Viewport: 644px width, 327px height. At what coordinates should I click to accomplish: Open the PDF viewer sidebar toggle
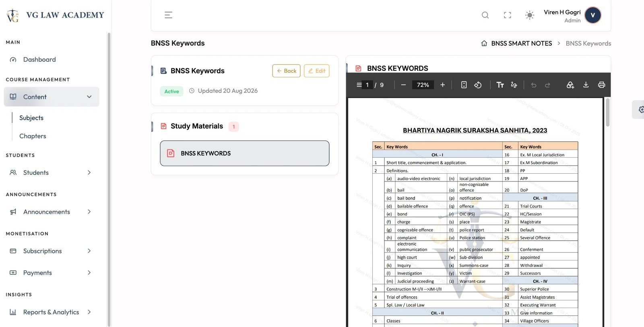(359, 85)
